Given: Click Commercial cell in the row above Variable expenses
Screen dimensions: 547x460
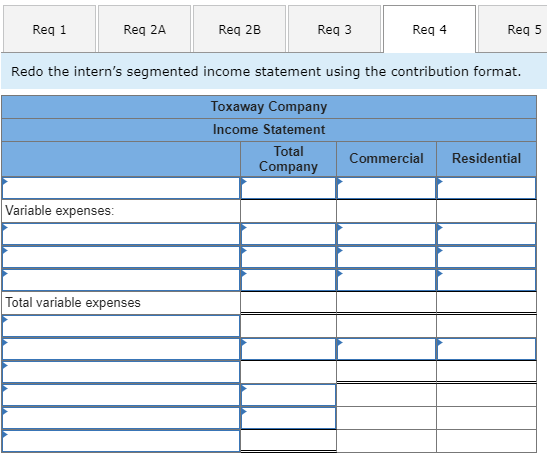Looking at the screenshot, I should 386,188.
